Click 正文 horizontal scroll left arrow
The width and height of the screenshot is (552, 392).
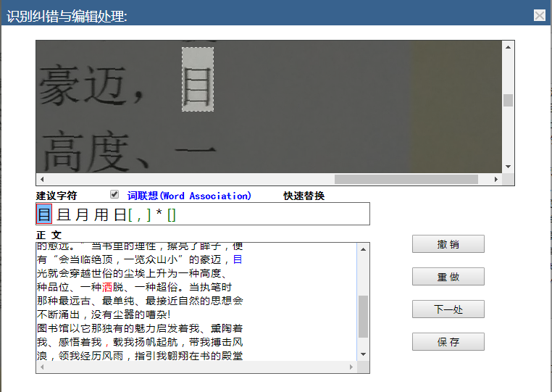[42, 367]
